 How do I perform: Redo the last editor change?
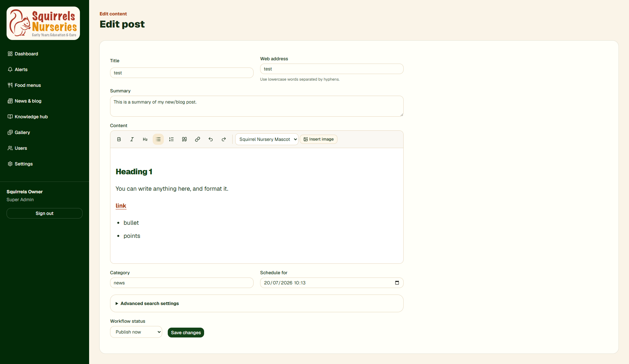(x=224, y=139)
